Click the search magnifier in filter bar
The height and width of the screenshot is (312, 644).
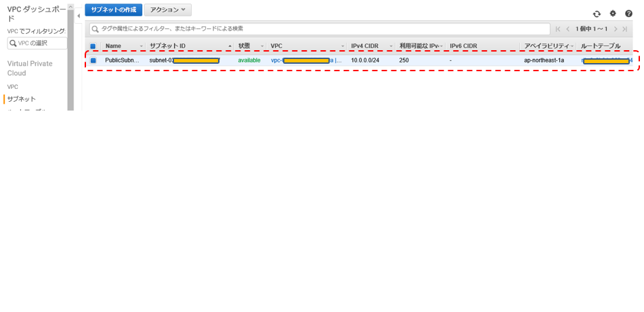(95, 28)
